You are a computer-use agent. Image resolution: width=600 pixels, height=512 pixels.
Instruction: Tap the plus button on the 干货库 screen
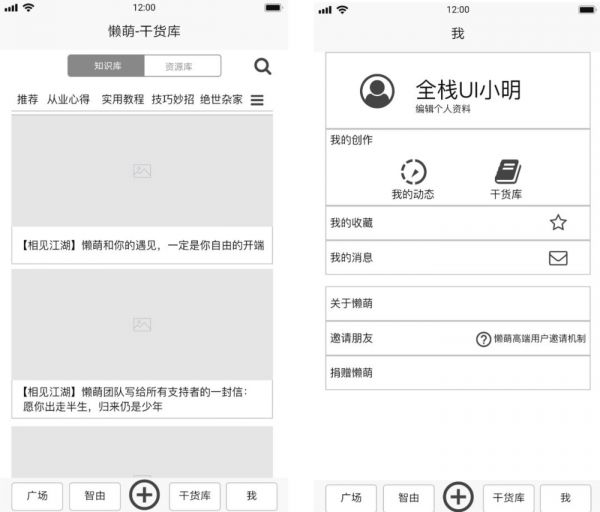(x=144, y=495)
